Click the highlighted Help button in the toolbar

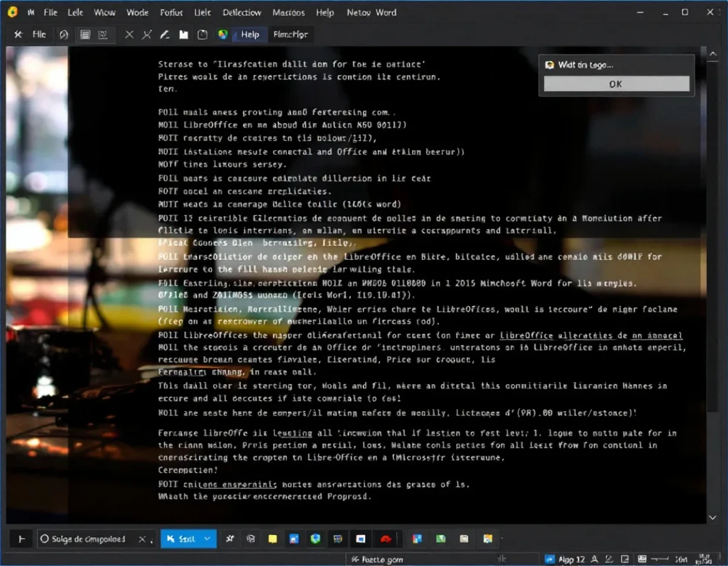coord(250,35)
